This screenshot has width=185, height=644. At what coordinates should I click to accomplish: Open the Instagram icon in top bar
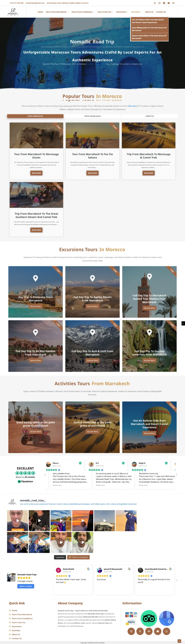159,3
